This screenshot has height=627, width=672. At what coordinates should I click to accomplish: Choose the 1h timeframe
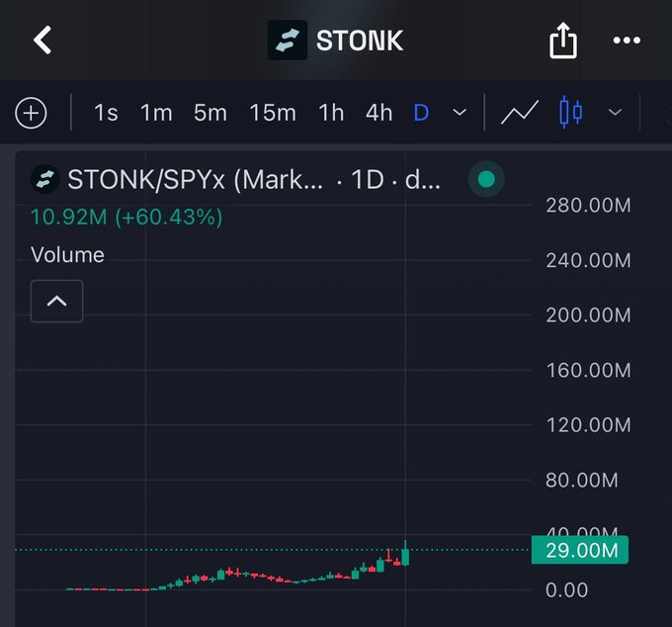(331, 113)
